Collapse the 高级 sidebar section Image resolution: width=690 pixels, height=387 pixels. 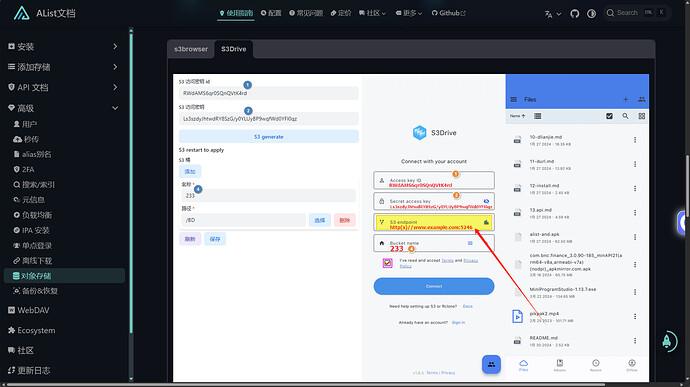[x=63, y=108]
